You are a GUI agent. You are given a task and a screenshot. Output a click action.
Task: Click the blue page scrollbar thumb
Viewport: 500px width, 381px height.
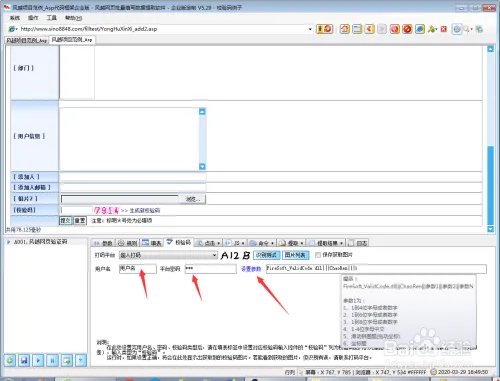[490, 185]
